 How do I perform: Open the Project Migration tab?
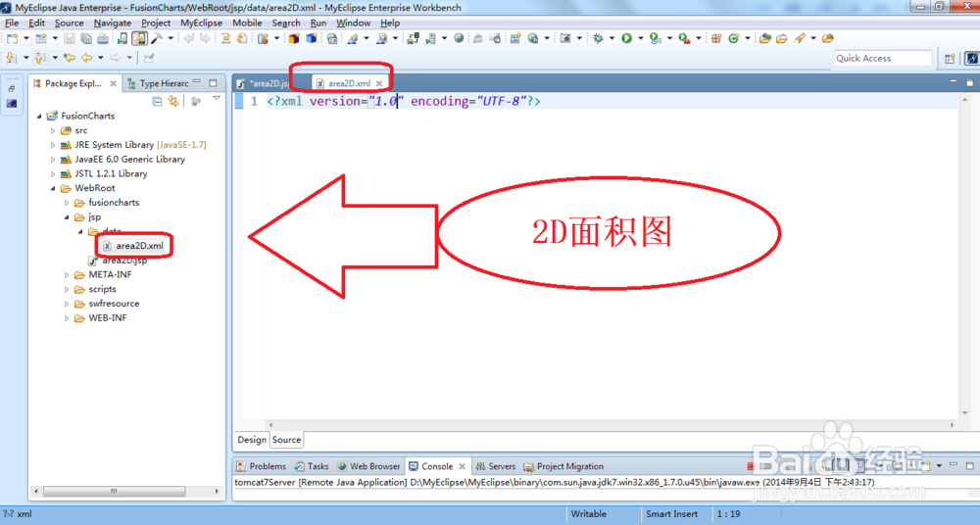coord(563,466)
